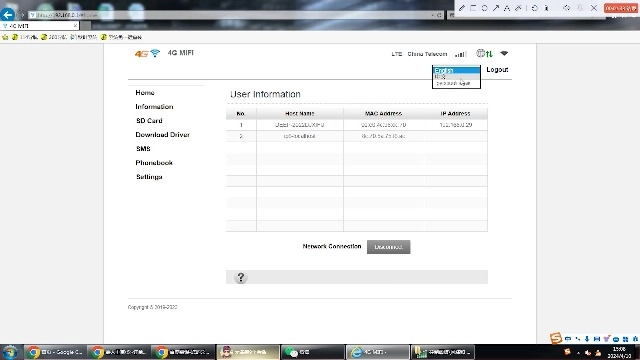
Task: Open the SD Card menu item
Action: pyautogui.click(x=149, y=121)
